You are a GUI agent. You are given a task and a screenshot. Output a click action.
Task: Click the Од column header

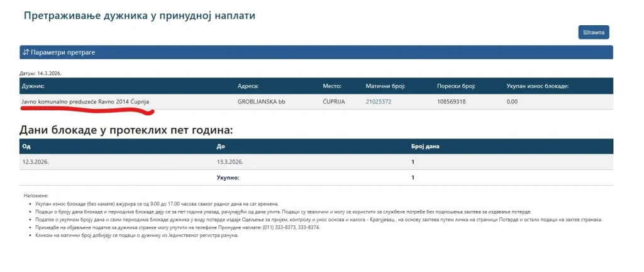click(x=26, y=146)
